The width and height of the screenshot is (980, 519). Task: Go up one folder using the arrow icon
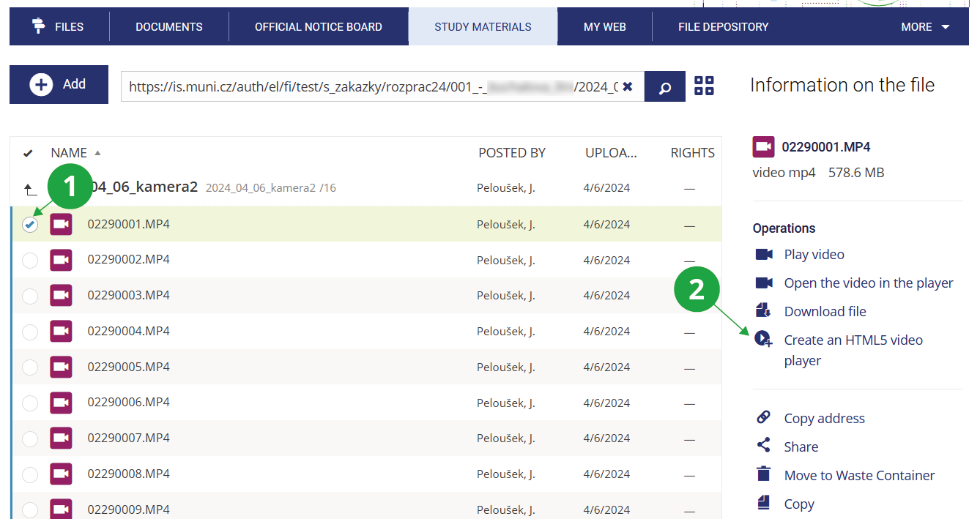click(30, 189)
